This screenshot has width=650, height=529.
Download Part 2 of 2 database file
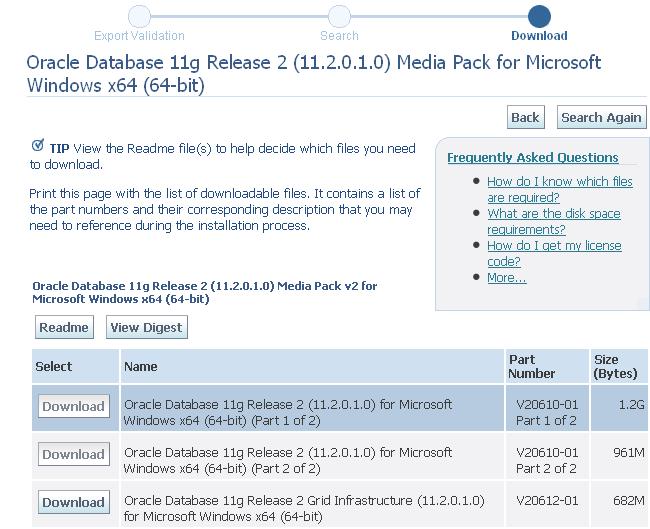tap(74, 454)
